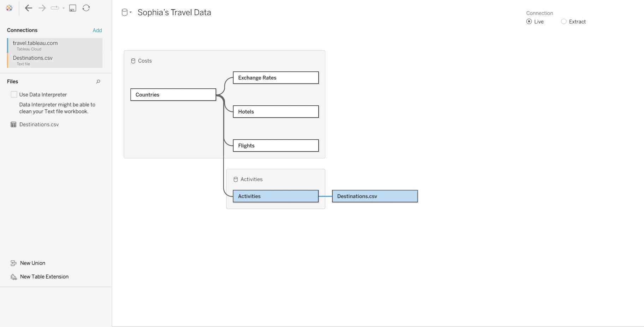The width and height of the screenshot is (644, 327).
Task: Refresh the data source
Action: pyautogui.click(x=86, y=8)
